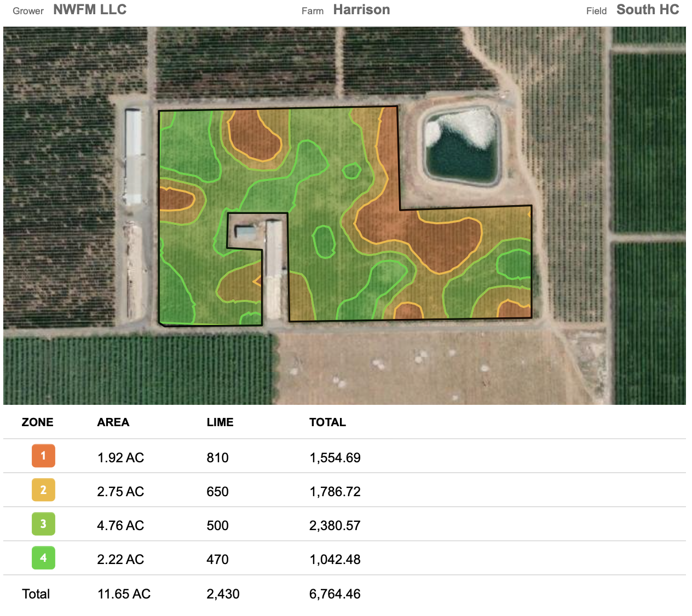Viewport: 692px width, 616px height.
Task: Click the farm name Harrison
Action: coord(361,9)
